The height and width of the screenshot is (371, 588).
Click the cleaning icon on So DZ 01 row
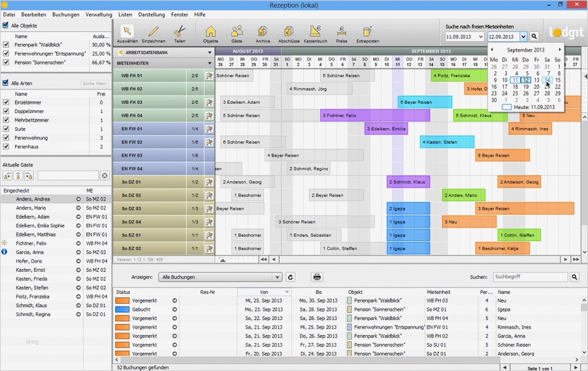(209, 182)
